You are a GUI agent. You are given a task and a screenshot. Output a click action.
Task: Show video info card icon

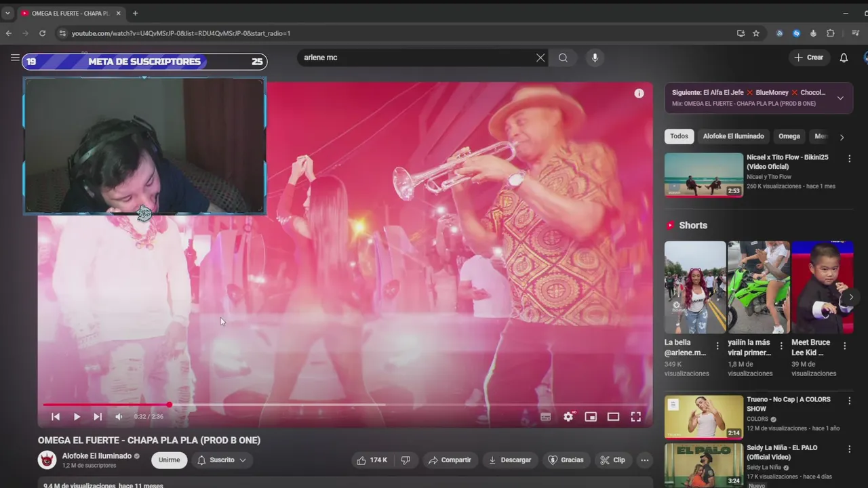pyautogui.click(x=639, y=94)
